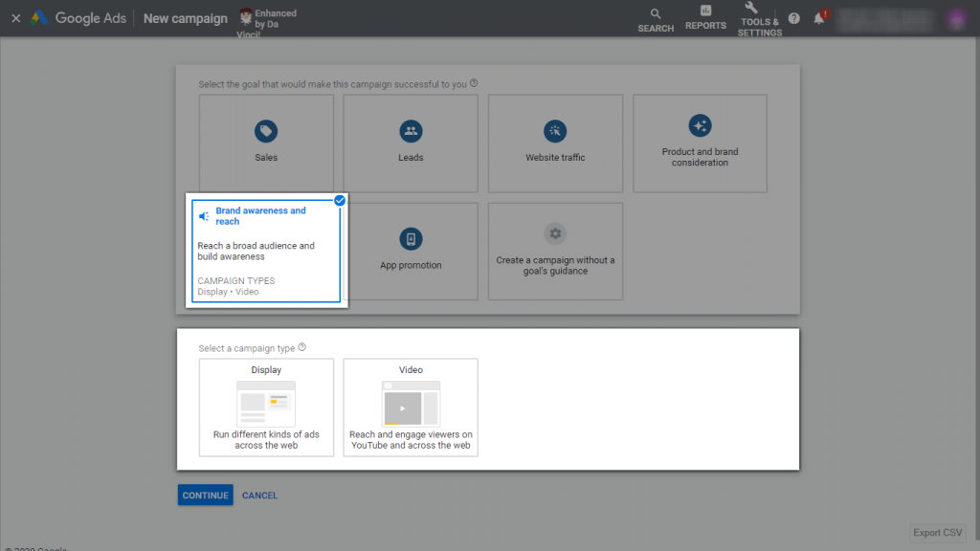Click the Brand awareness and reach title
This screenshot has height=551, width=980.
point(260,216)
